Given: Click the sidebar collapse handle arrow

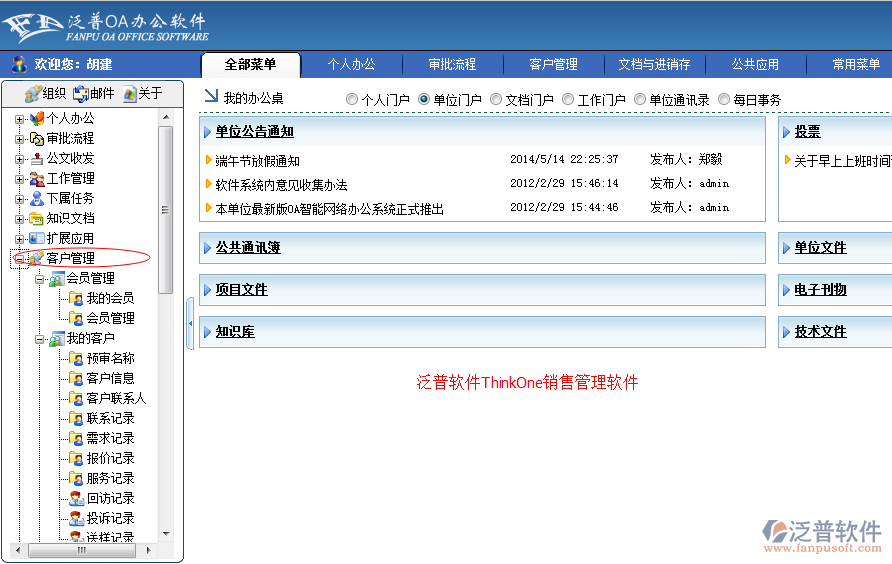Looking at the screenshot, I should click(x=191, y=323).
